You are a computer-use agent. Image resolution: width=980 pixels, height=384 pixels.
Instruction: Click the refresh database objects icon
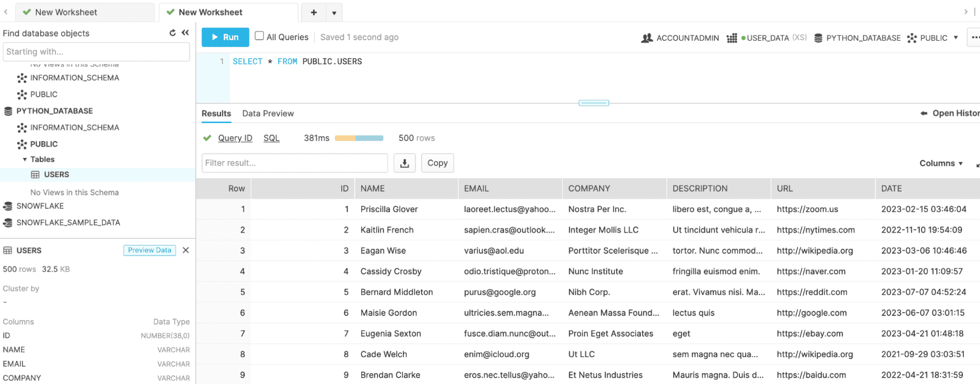tap(173, 33)
